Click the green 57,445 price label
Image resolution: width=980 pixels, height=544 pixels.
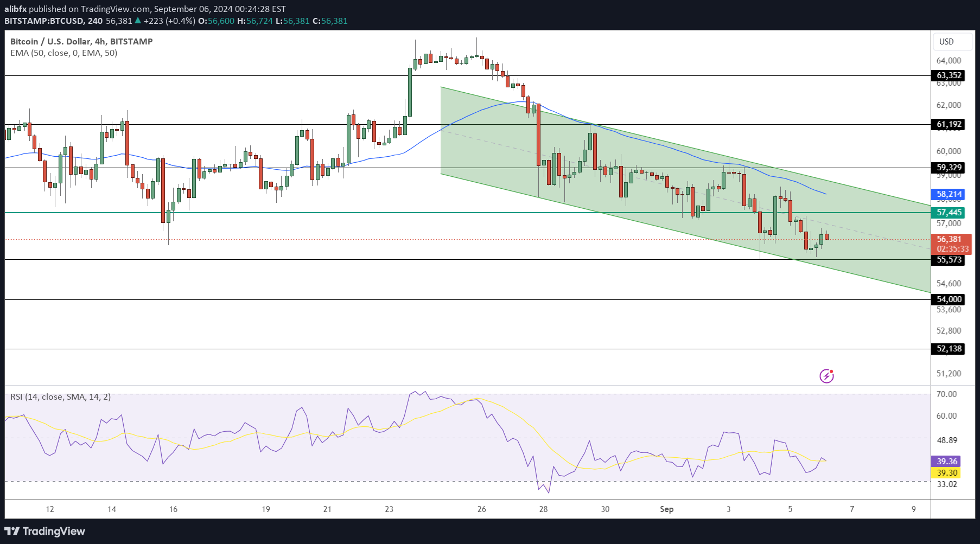949,213
